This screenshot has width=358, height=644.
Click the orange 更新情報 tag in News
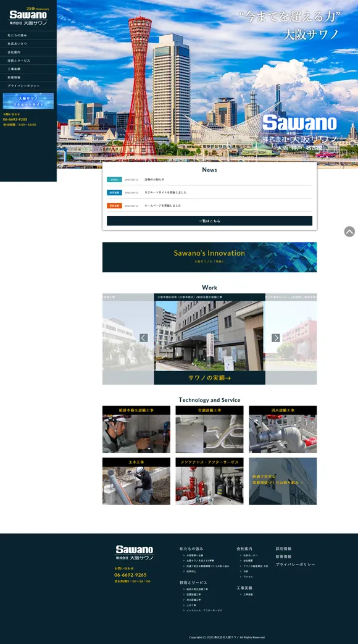click(114, 206)
